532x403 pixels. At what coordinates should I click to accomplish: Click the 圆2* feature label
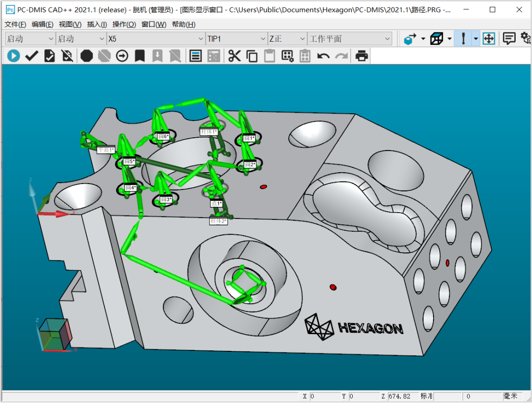coord(250,164)
